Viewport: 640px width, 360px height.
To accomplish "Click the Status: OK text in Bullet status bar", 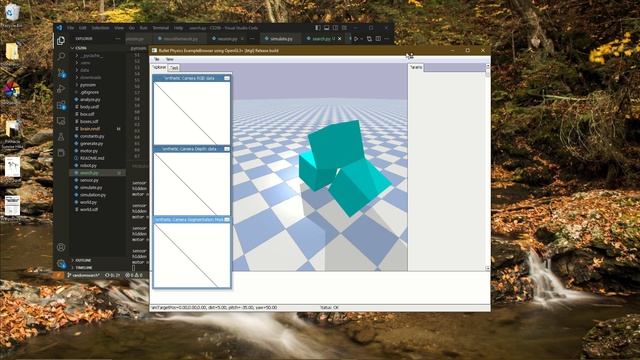I will tap(329, 308).
